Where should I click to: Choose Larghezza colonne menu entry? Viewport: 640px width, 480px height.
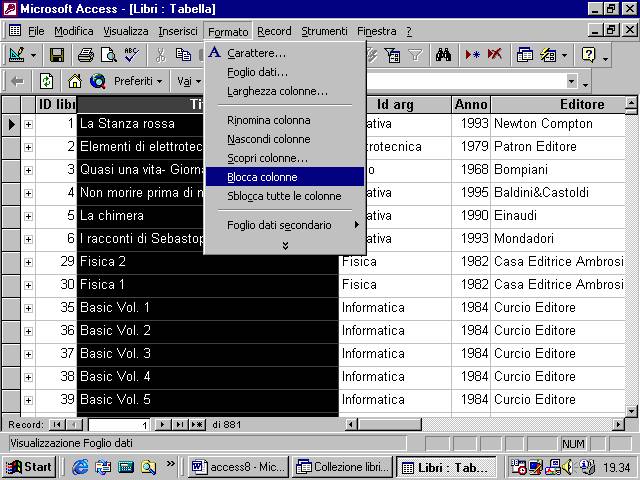click(284, 91)
